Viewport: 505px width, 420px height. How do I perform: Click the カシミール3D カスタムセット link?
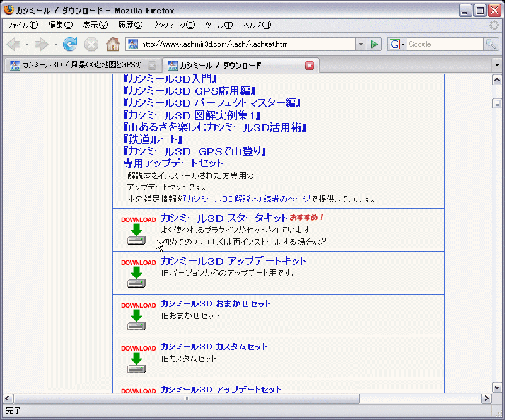pos(214,347)
